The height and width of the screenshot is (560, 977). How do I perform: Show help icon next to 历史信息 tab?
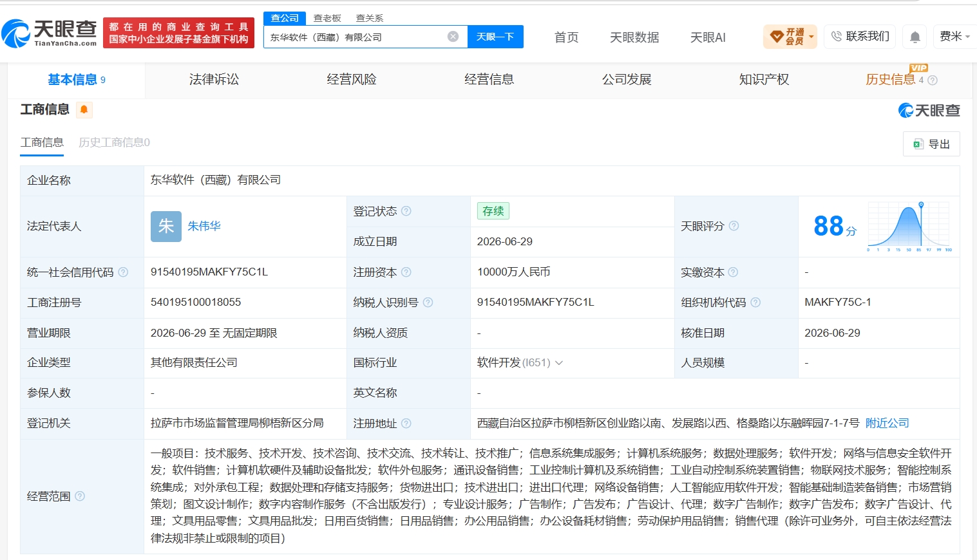click(933, 80)
